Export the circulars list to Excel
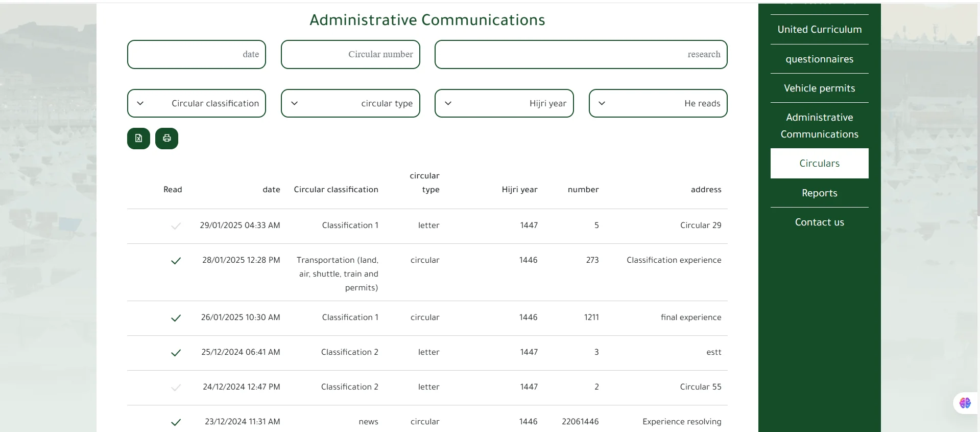Screen dimensions: 980x432 [138, 139]
